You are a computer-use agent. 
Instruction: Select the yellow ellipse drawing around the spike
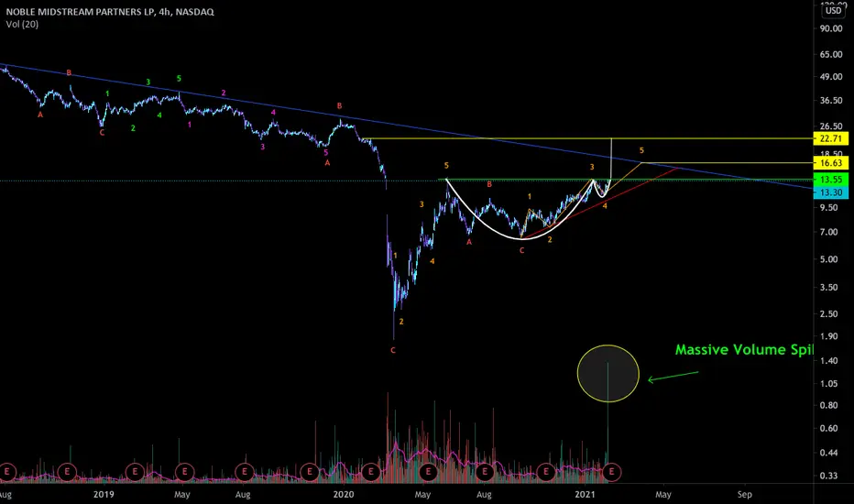tap(608, 374)
